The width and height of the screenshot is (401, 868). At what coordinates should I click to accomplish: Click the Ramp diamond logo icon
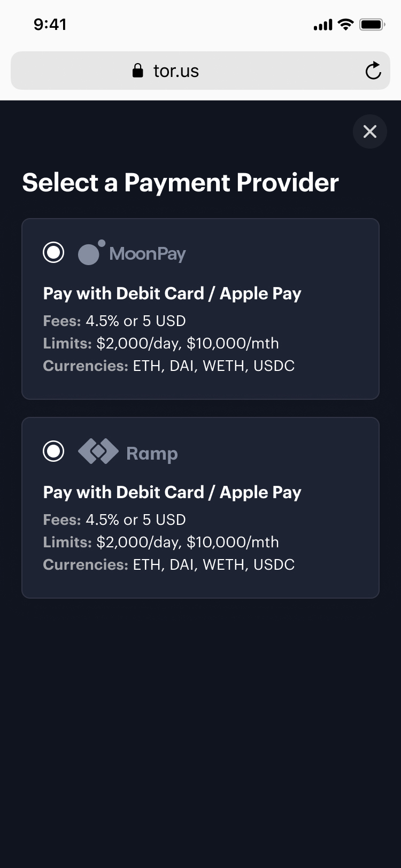pyautogui.click(x=98, y=451)
